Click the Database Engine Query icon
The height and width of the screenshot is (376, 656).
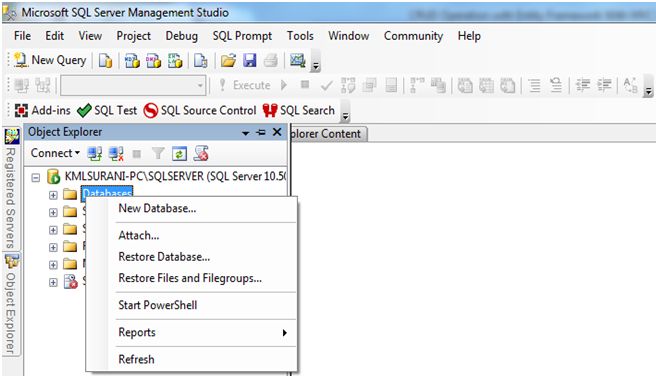pos(105,61)
